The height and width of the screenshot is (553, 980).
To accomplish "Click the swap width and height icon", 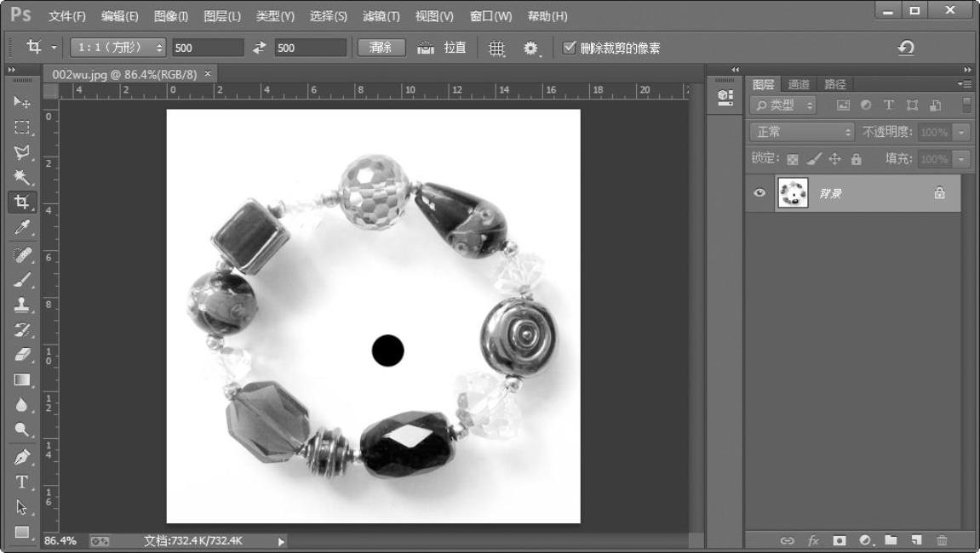I will [260, 48].
